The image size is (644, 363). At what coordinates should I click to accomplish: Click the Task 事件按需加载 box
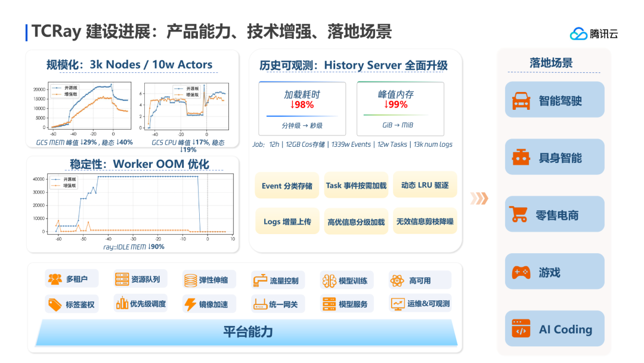tap(356, 186)
